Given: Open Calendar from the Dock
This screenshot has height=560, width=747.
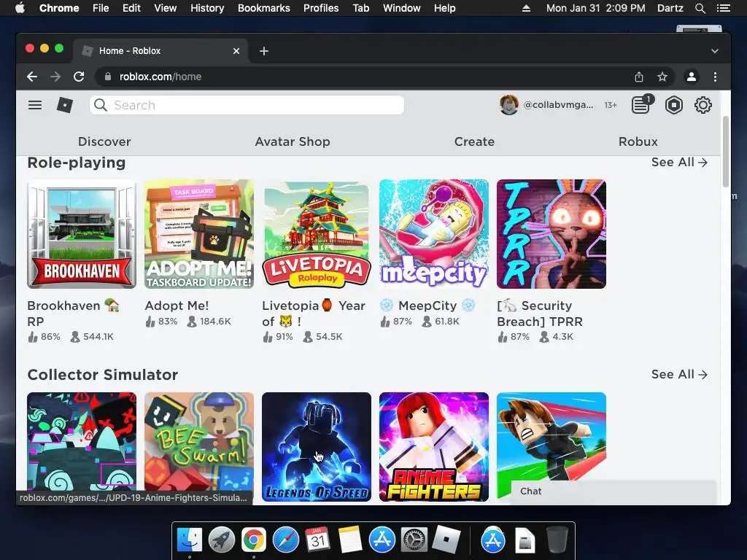Looking at the screenshot, I should 318,540.
